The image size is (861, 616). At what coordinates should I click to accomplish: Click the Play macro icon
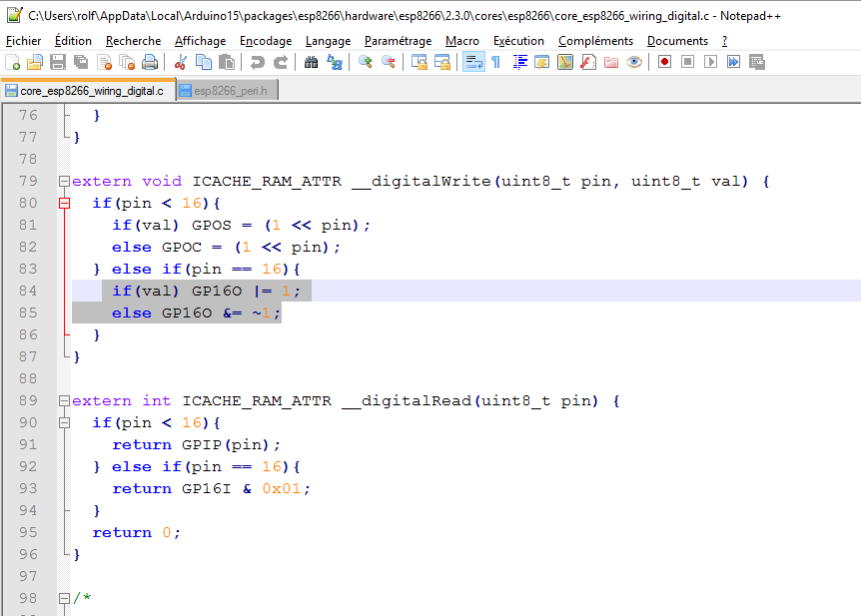(x=710, y=62)
